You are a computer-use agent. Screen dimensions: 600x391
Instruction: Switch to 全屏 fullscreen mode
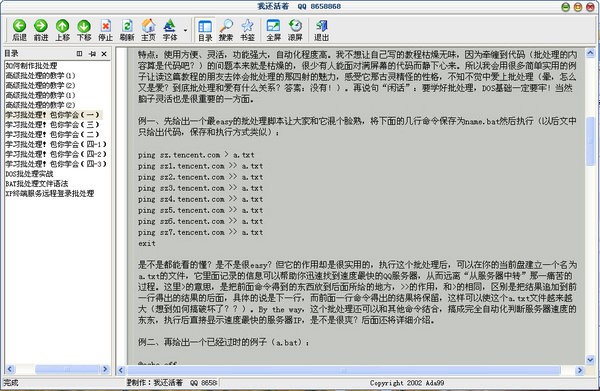(x=273, y=26)
